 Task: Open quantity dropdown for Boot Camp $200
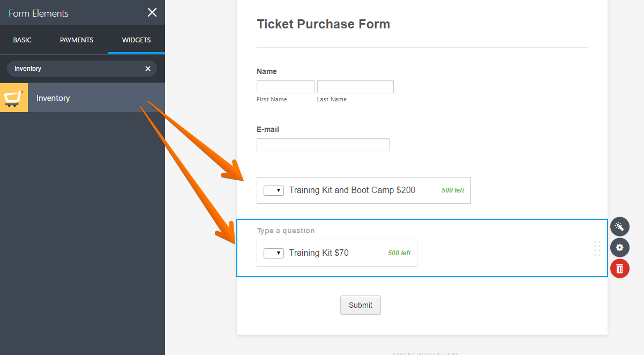(274, 190)
